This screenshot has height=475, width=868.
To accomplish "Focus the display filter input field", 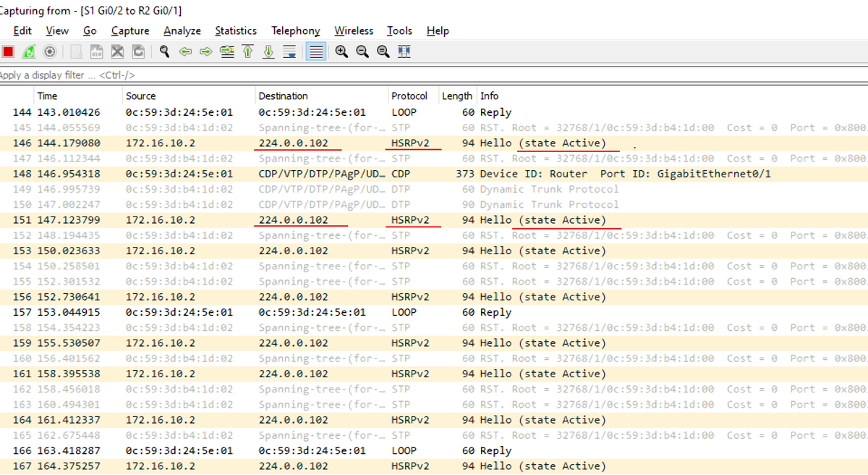I will [434, 75].
